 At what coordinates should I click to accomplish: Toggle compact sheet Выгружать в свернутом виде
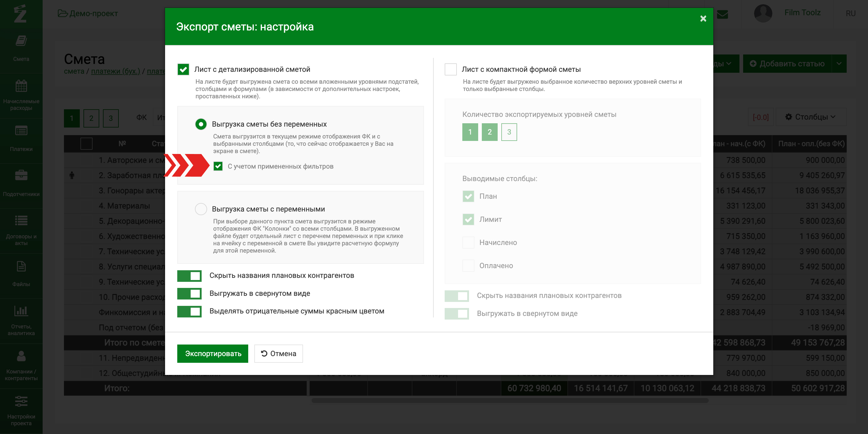(x=457, y=314)
